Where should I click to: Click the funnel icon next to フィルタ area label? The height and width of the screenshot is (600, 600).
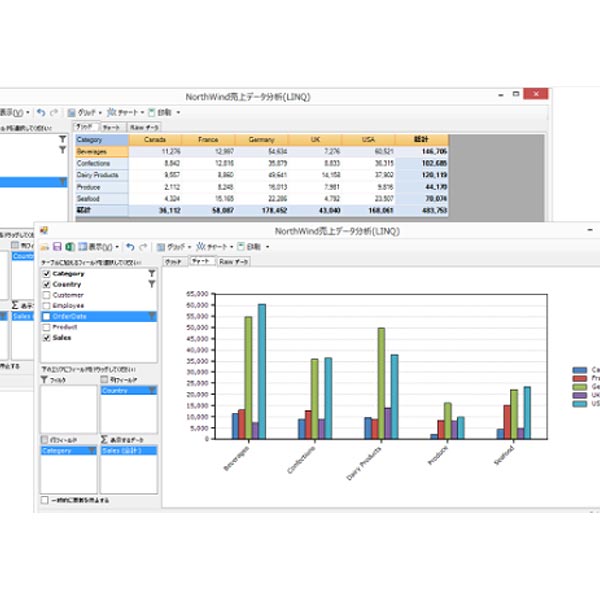[x=44, y=379]
